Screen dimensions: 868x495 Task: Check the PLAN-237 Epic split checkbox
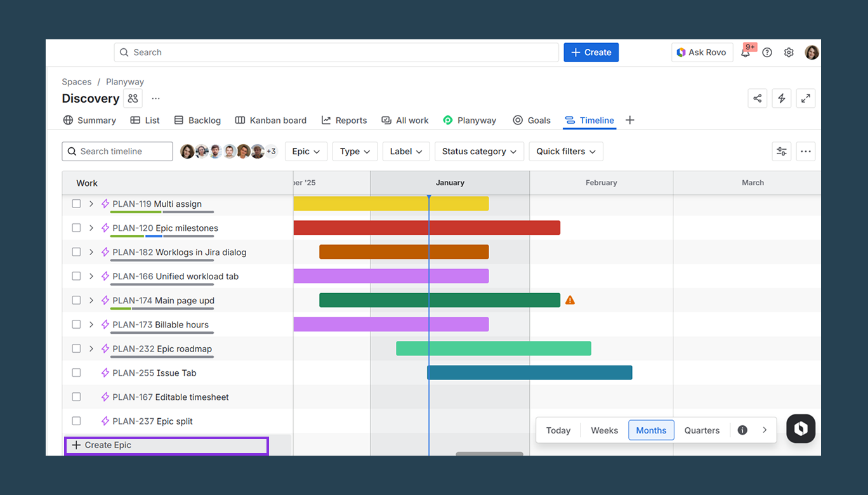tap(76, 421)
